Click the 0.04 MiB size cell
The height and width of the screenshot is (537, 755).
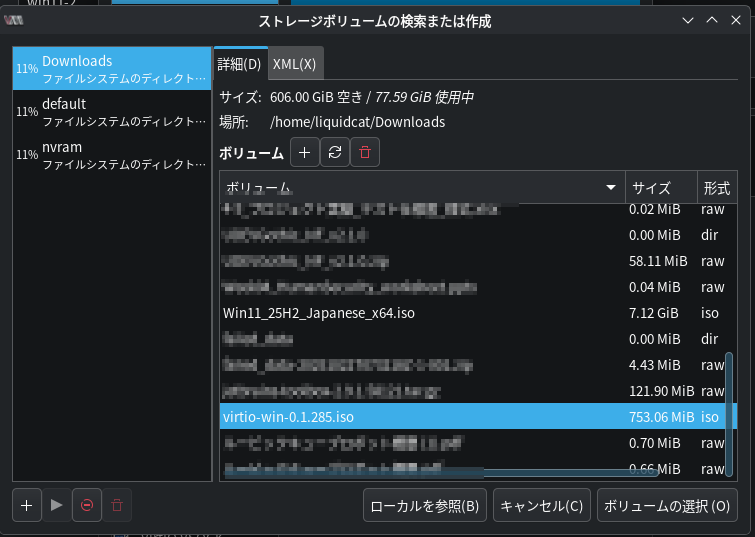click(654, 287)
